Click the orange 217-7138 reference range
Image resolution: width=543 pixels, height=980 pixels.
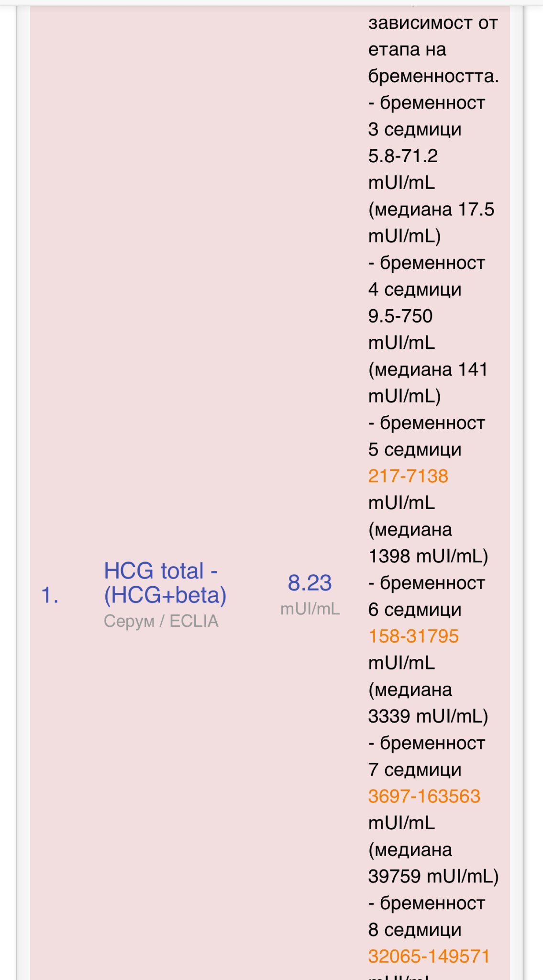click(x=408, y=476)
